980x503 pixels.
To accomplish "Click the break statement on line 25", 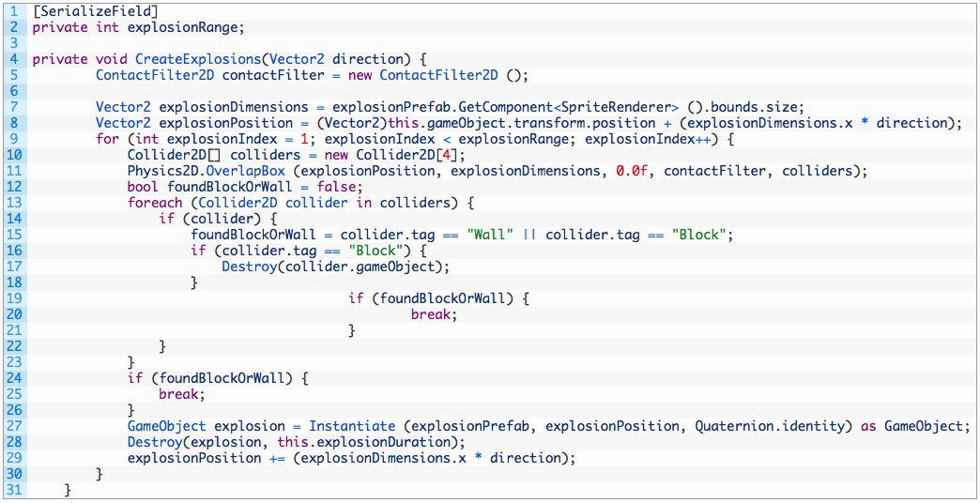I will tap(180, 394).
